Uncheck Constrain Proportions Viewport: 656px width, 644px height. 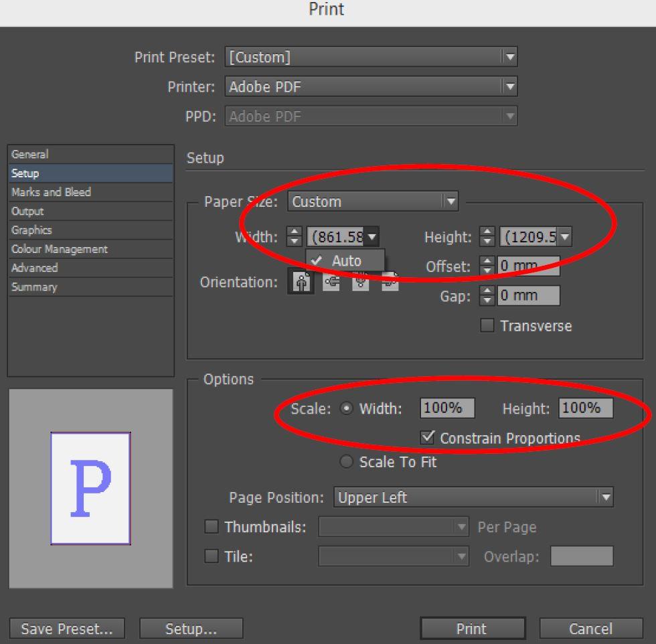[x=427, y=437]
